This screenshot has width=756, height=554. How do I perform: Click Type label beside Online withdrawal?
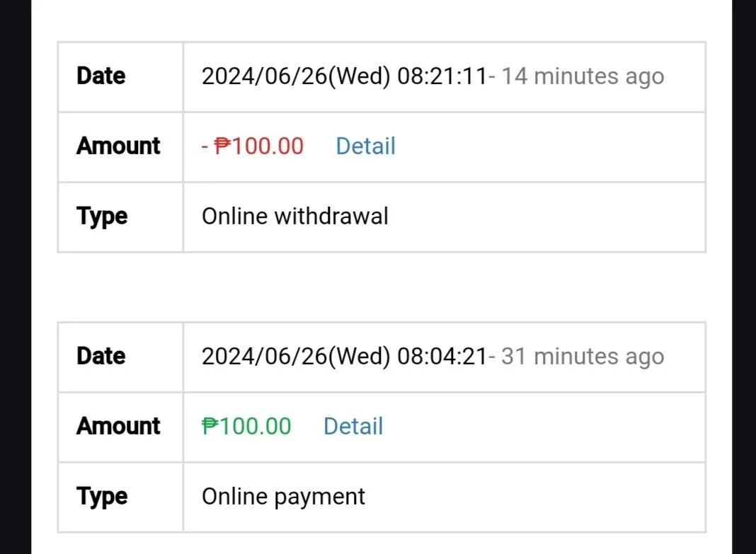102,217
